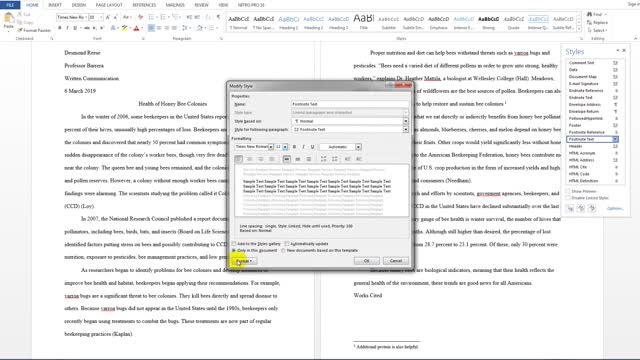The width and height of the screenshot is (640, 360).
Task: Select Endnote Text style in Styles pane
Action: [593, 98]
